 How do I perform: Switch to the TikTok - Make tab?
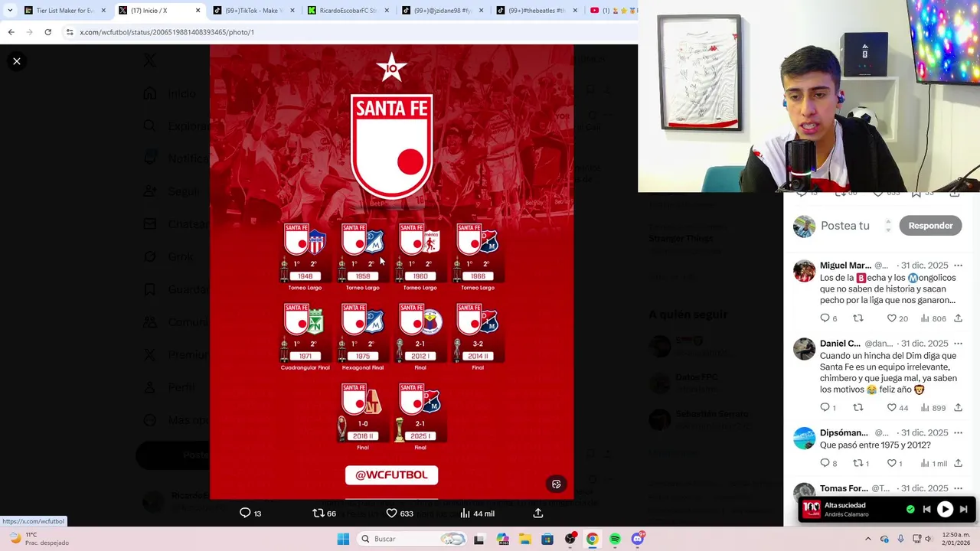252,11
